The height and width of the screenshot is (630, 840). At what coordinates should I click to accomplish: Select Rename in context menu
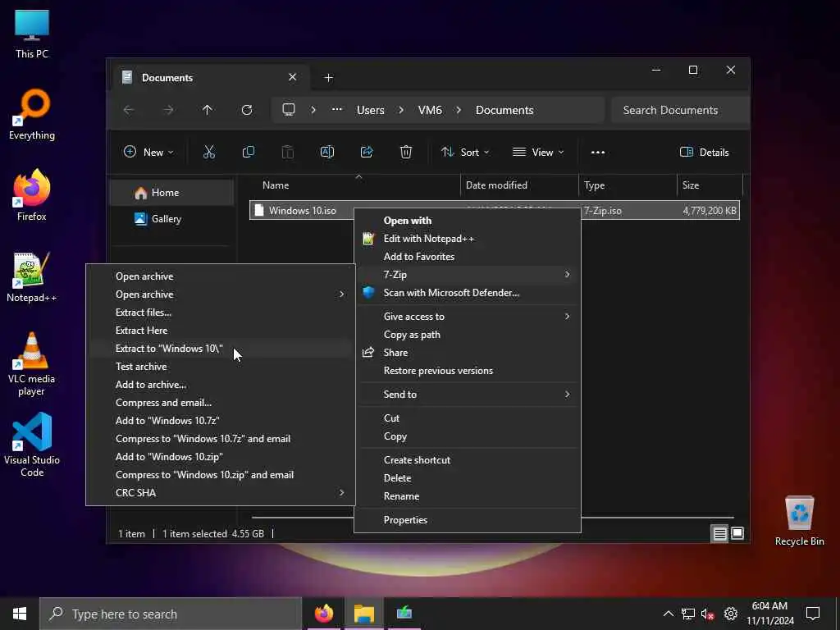coord(467,496)
